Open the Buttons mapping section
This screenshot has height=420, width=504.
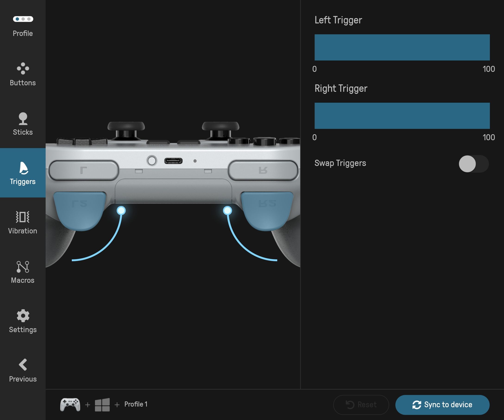click(x=23, y=74)
